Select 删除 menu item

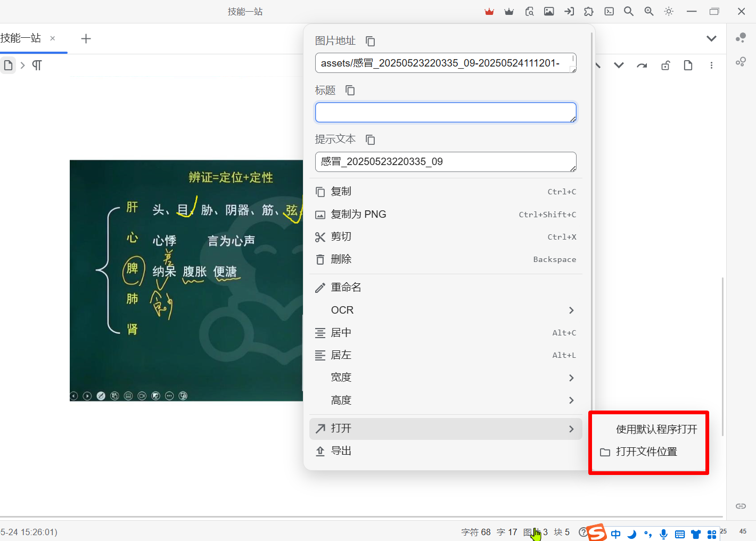tap(446, 259)
